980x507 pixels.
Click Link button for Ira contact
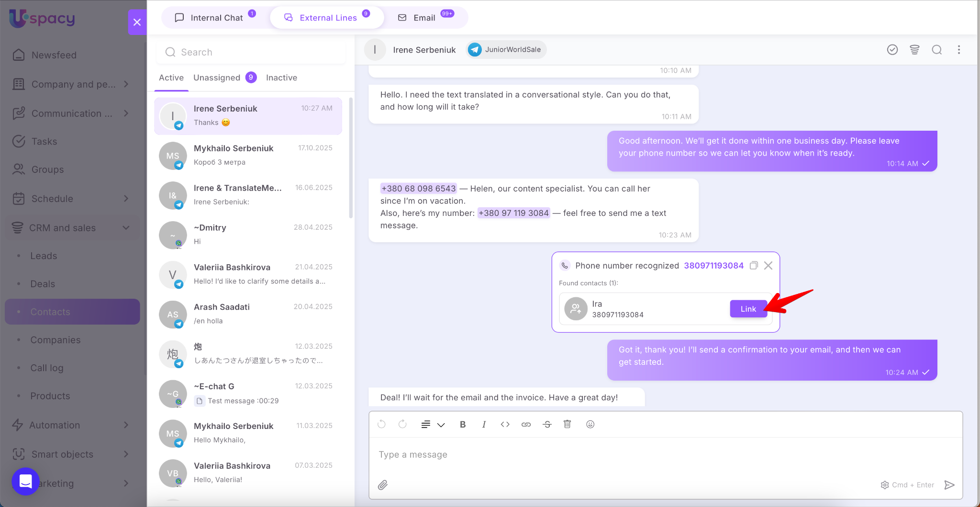click(x=748, y=309)
